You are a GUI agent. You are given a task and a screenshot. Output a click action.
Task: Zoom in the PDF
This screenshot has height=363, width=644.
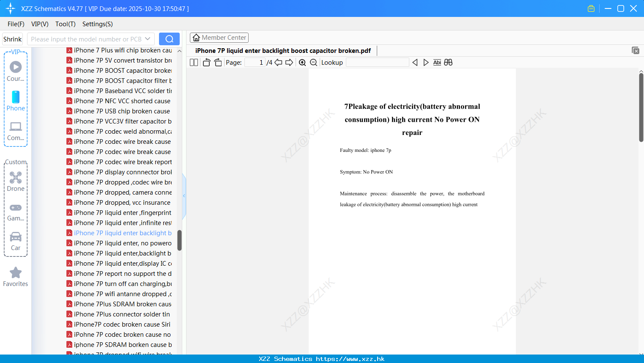click(302, 62)
